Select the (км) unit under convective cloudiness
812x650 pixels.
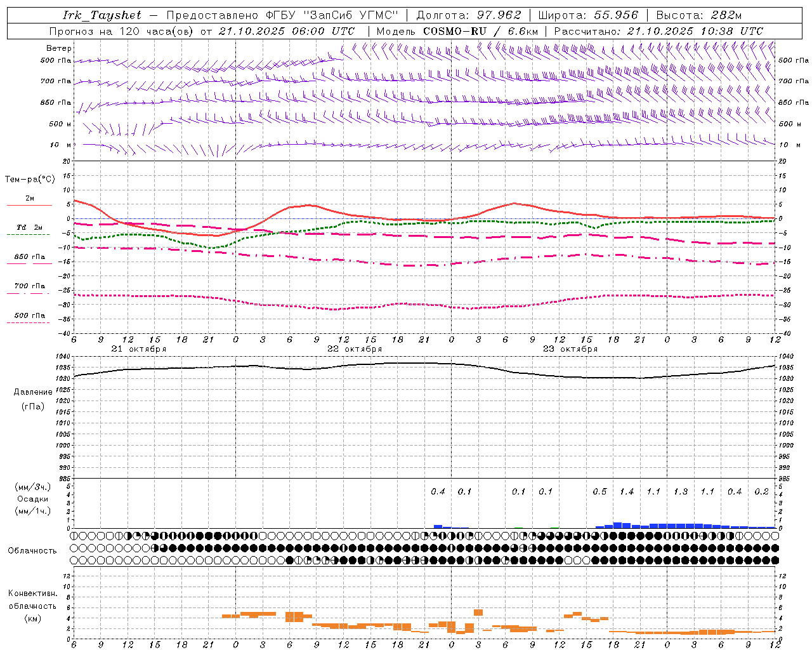32,618
